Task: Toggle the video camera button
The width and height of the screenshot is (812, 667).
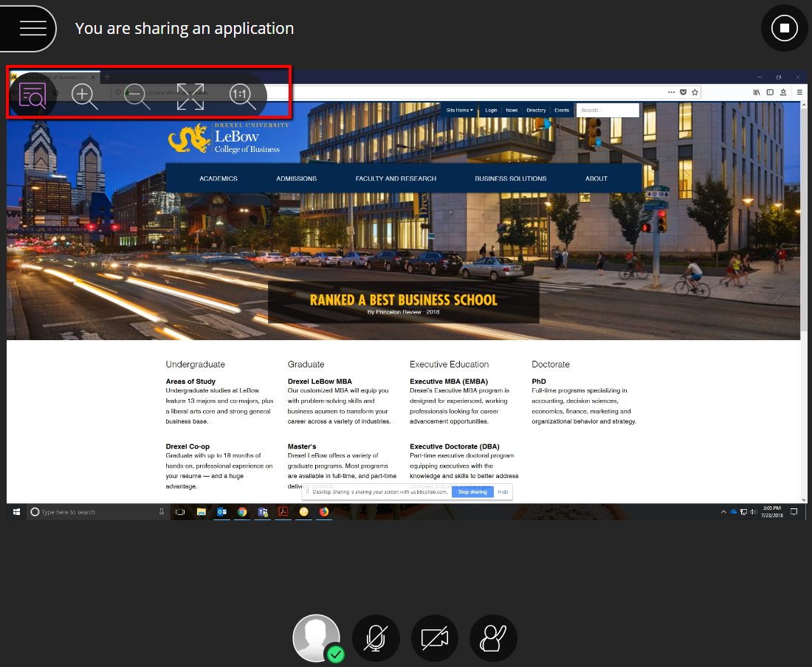Action: coord(435,638)
